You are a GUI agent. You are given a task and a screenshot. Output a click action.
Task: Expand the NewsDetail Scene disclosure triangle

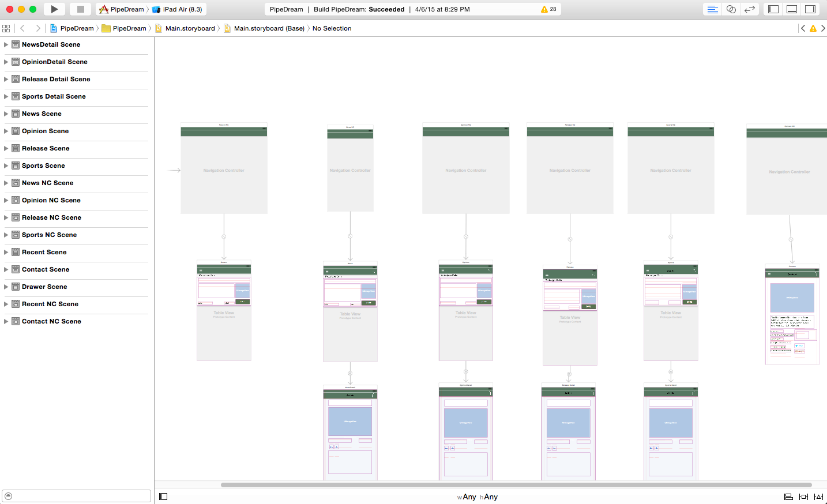tap(6, 44)
